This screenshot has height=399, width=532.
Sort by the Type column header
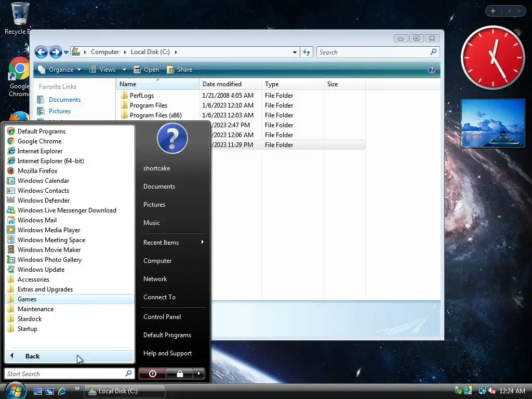[x=292, y=84]
